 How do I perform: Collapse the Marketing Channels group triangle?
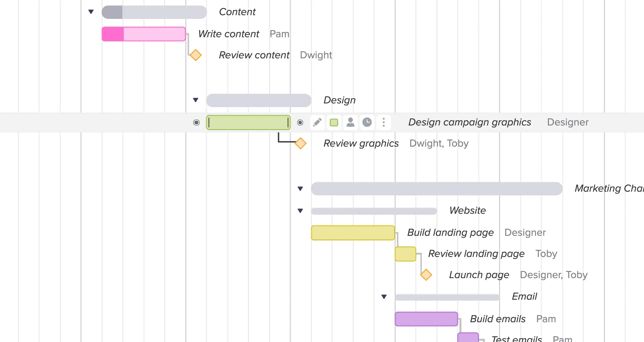(300, 189)
